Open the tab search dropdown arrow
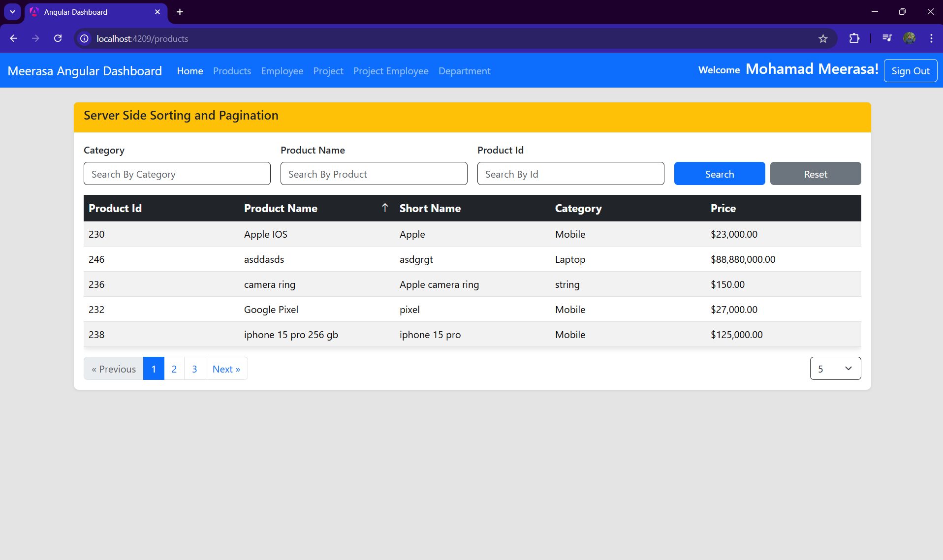The height and width of the screenshot is (560, 943). [12, 12]
